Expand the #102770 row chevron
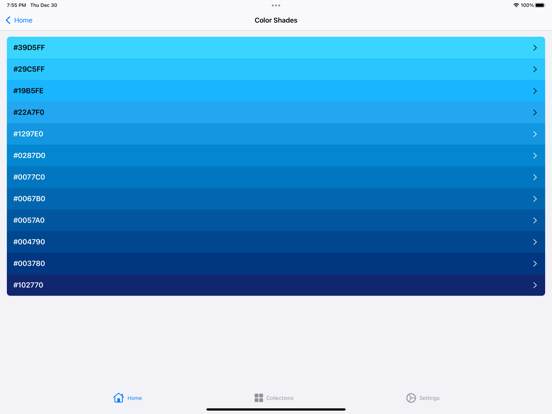552x414 pixels. point(535,285)
